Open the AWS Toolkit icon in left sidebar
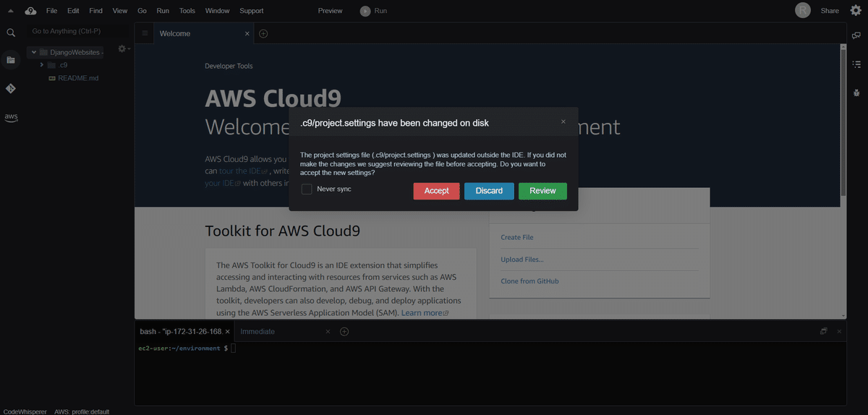The height and width of the screenshot is (415, 868). point(11,117)
